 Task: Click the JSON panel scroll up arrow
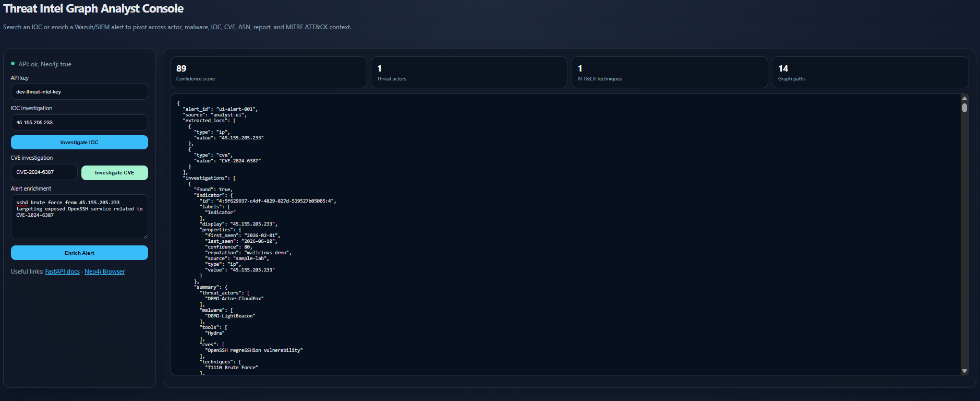click(x=965, y=98)
